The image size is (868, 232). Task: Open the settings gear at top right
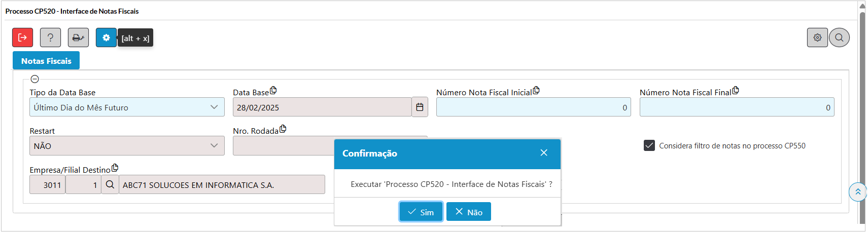817,37
